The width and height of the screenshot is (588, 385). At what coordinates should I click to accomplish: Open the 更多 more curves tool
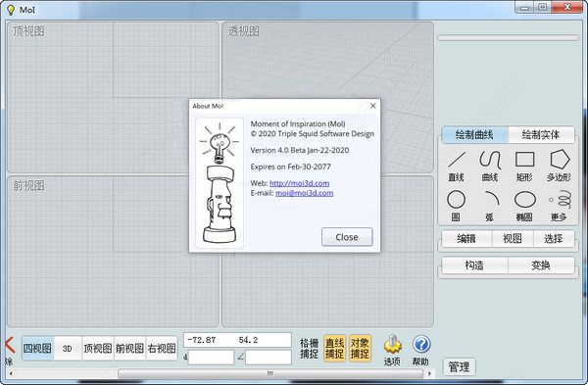coord(559,206)
